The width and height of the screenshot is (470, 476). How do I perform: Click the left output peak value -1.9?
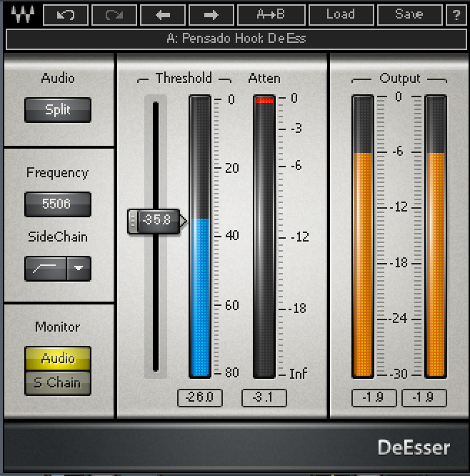coord(374,397)
